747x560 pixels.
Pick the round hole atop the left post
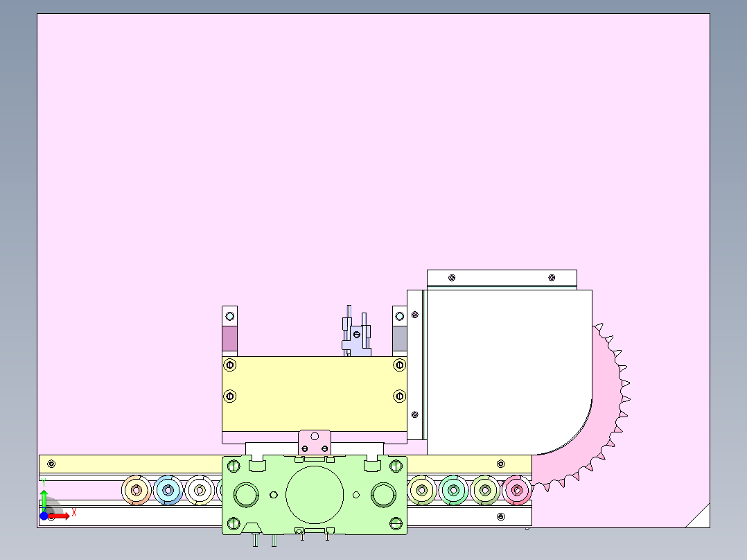pyautogui.click(x=229, y=316)
